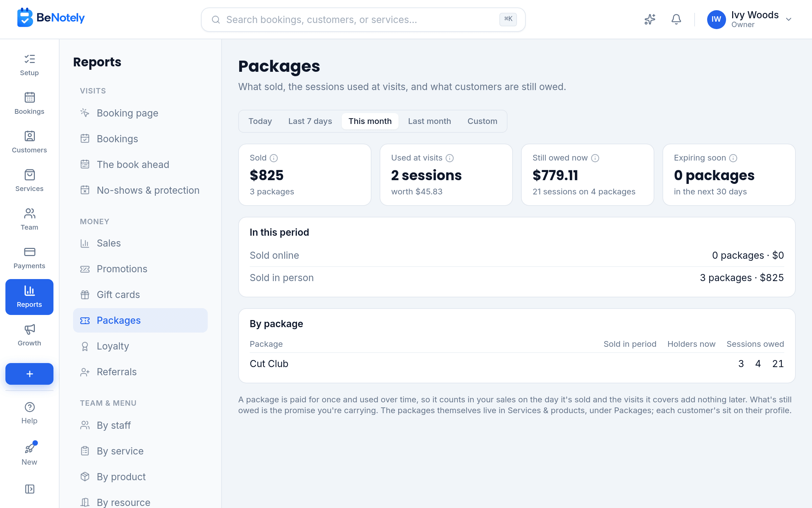The height and width of the screenshot is (508, 812).
Task: Select the Last month tab
Action: coord(429,121)
